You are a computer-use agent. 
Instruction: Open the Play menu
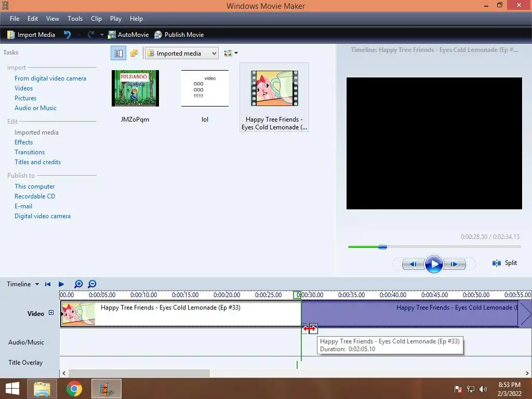click(x=116, y=19)
